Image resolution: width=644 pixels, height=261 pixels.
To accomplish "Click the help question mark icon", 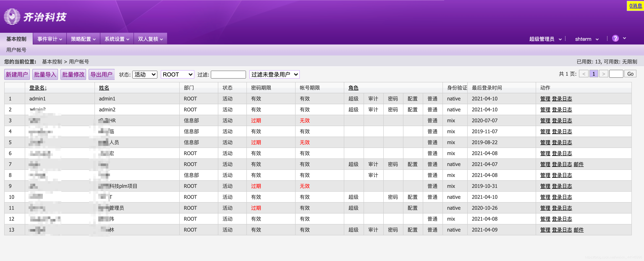I will 615,38.
